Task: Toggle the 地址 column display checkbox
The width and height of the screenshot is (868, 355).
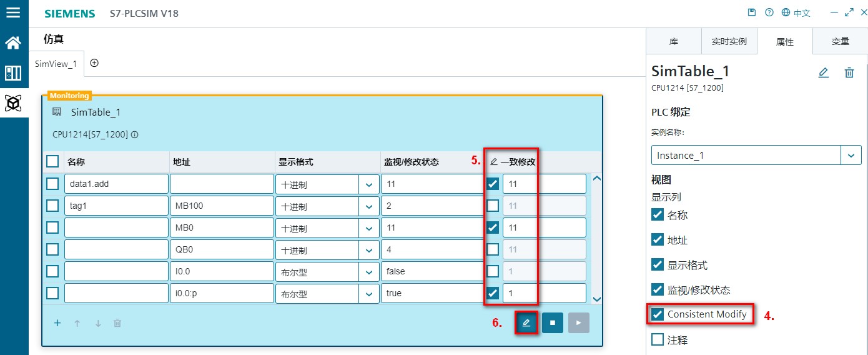Action: point(658,239)
